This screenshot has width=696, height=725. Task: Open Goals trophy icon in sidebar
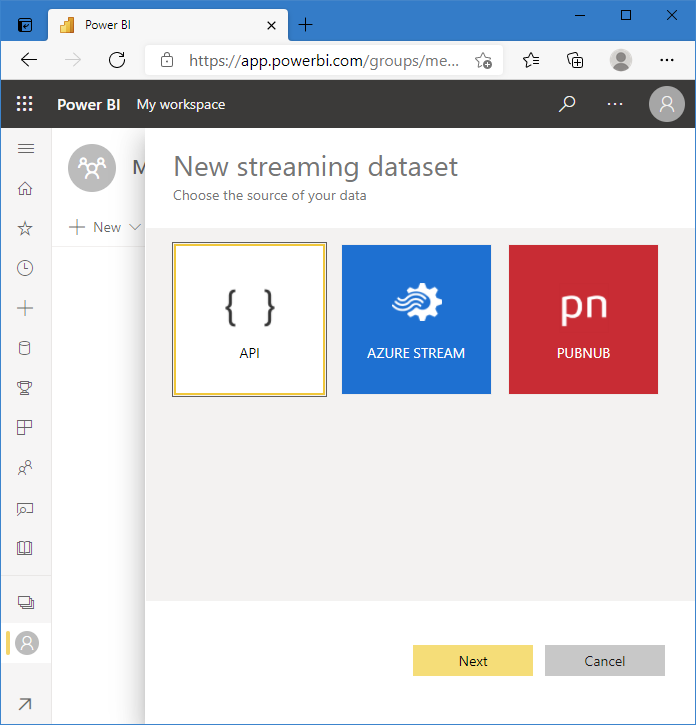tap(25, 387)
